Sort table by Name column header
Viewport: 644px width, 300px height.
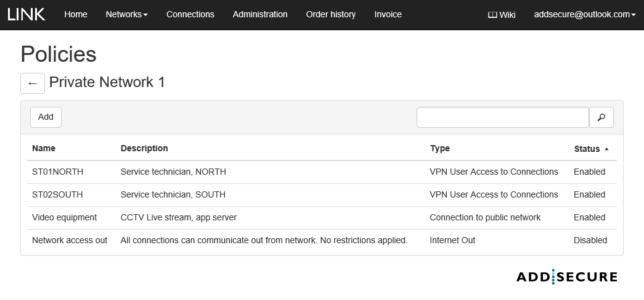click(44, 149)
